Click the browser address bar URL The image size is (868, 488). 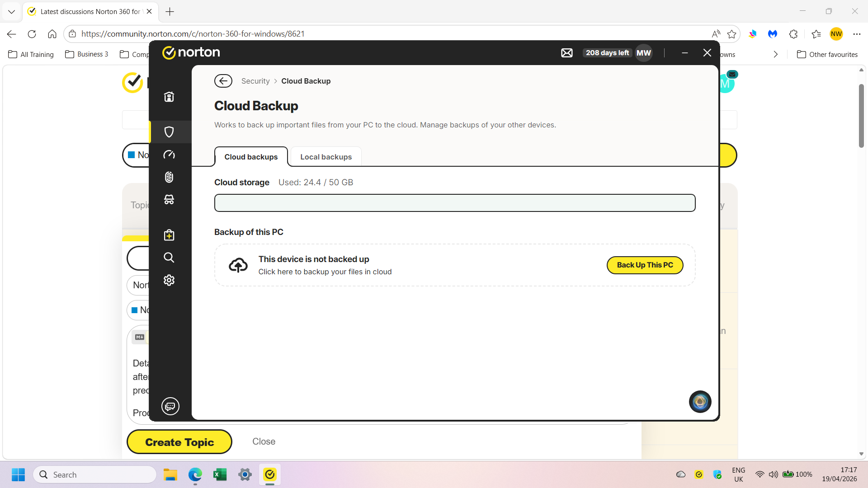pos(193,34)
